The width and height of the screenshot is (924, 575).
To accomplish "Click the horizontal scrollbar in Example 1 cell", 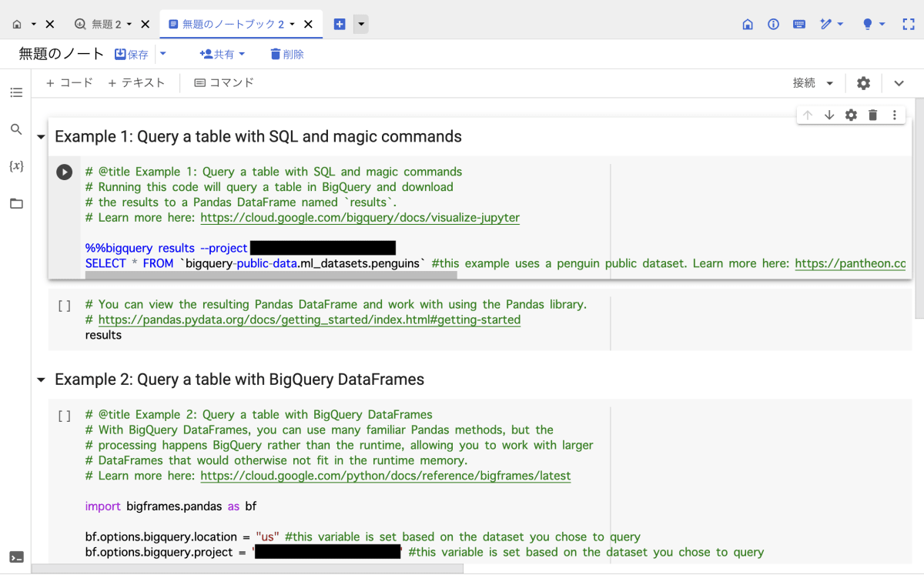I will click(272, 274).
